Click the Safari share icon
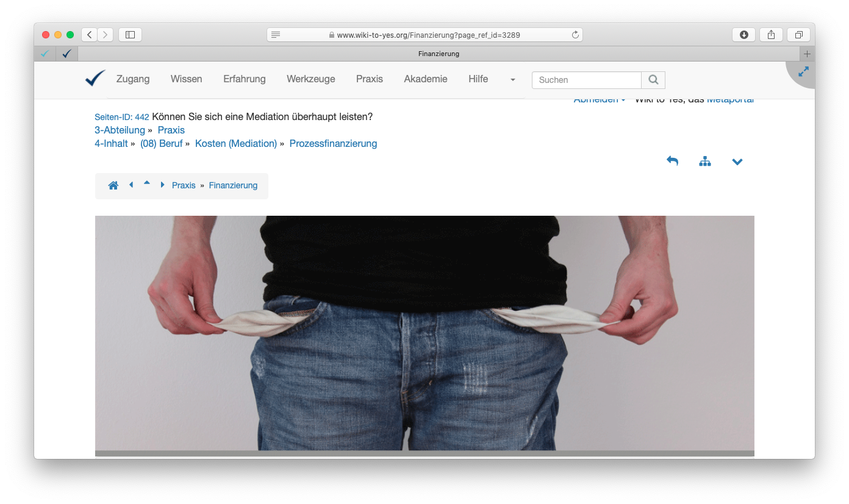 point(771,35)
